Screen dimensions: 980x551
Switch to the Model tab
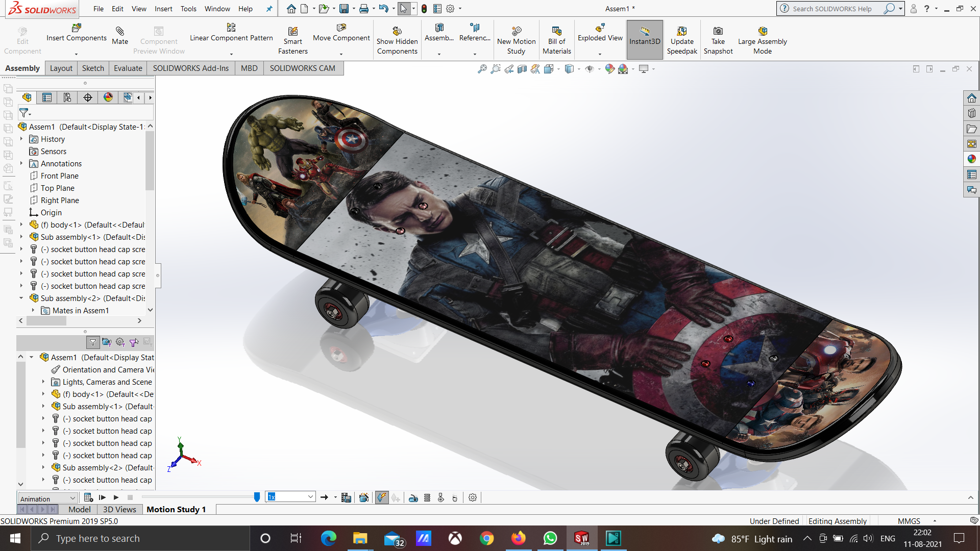click(79, 509)
